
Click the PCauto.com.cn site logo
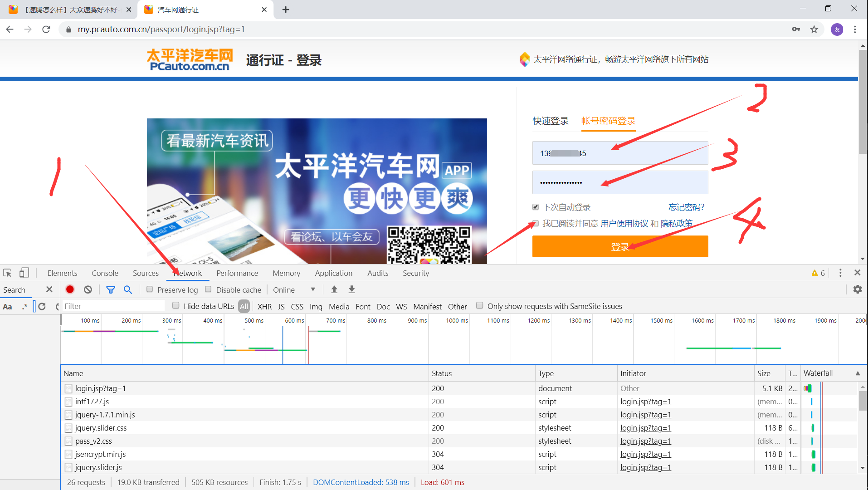[x=190, y=59]
